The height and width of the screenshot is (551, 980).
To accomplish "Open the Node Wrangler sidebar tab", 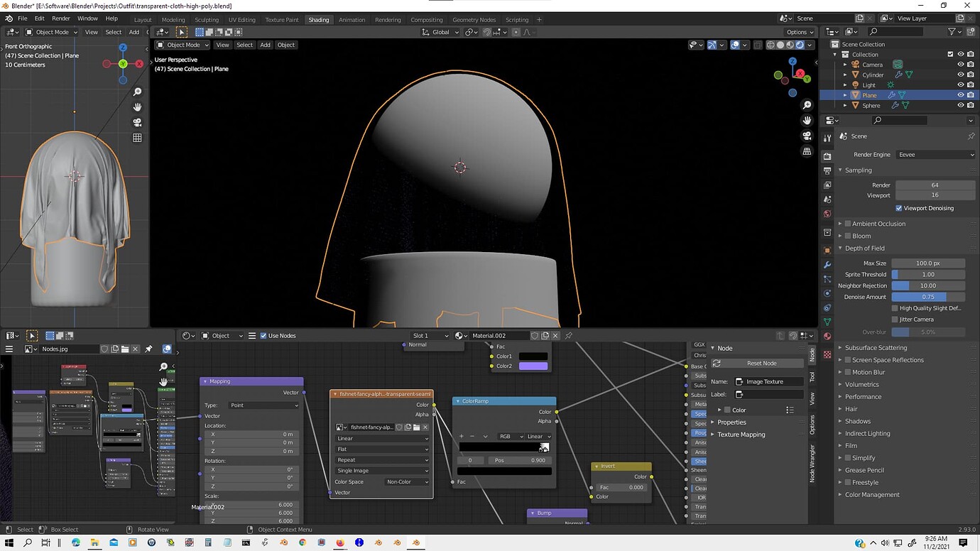I will point(812,464).
